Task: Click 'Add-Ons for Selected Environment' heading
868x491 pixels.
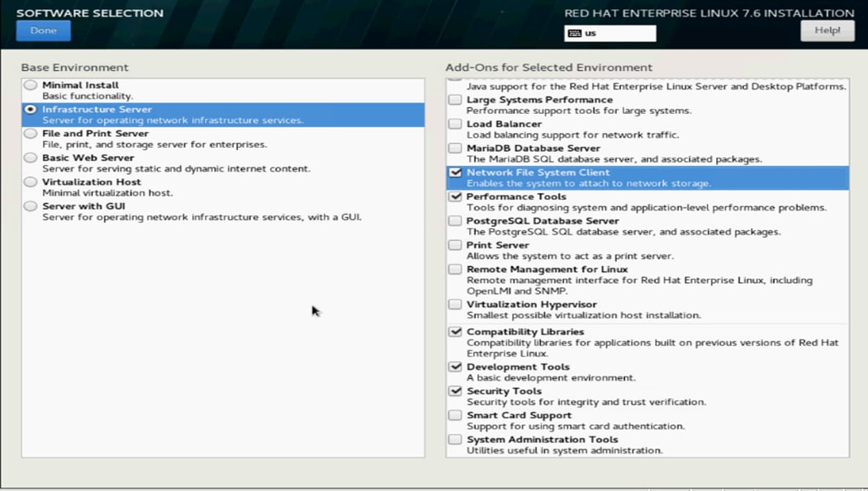Action: point(549,68)
